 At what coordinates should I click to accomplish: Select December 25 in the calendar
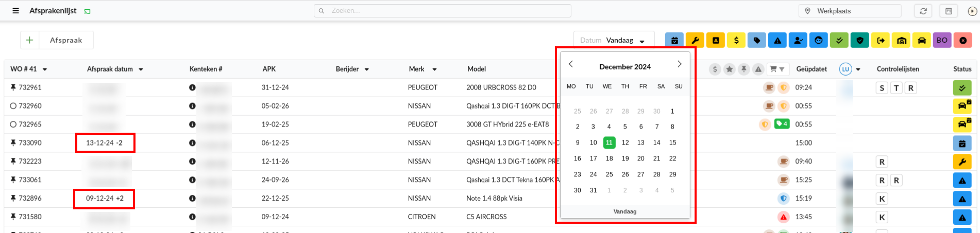pos(609,174)
